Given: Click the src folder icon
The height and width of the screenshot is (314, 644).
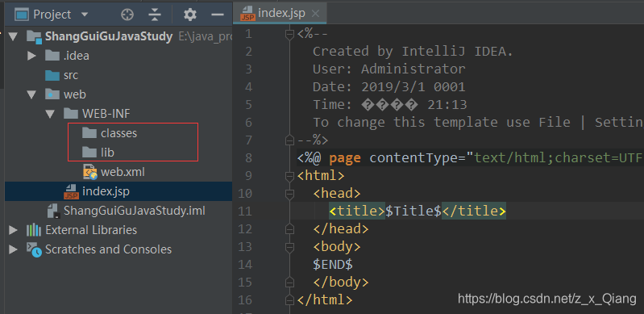Looking at the screenshot, I should 52,75.
